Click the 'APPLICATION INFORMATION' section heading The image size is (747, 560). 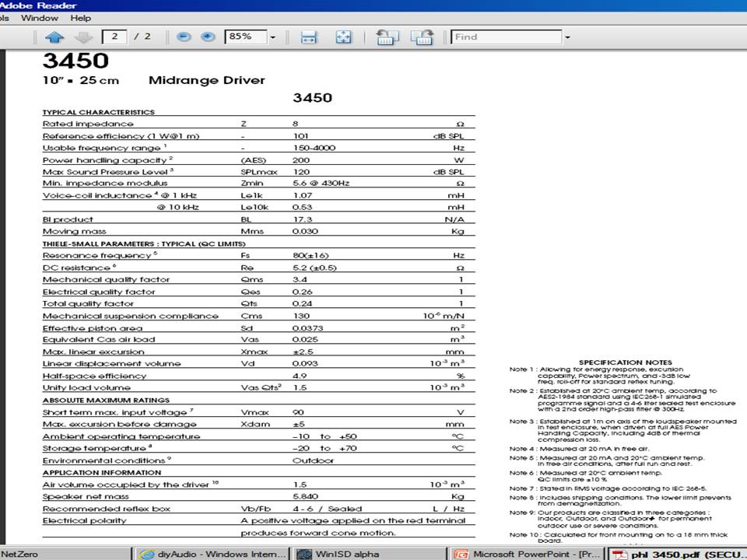[102, 472]
